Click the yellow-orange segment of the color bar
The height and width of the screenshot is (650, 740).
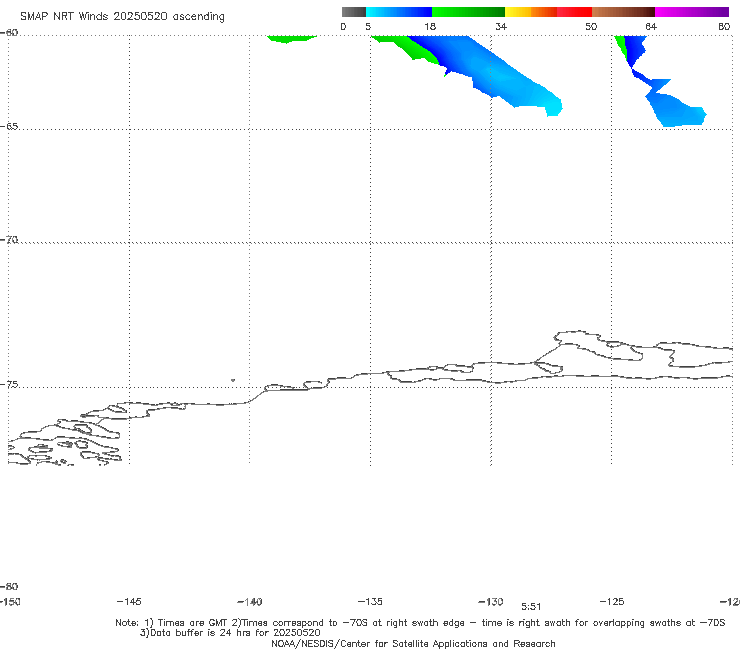click(531, 12)
